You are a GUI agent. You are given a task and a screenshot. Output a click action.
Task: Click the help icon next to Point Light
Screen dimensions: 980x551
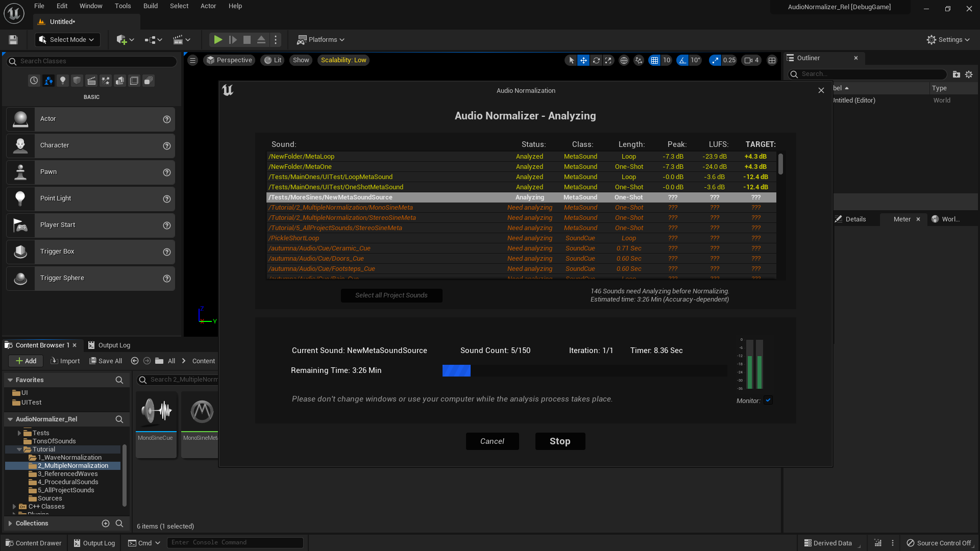[166, 199]
